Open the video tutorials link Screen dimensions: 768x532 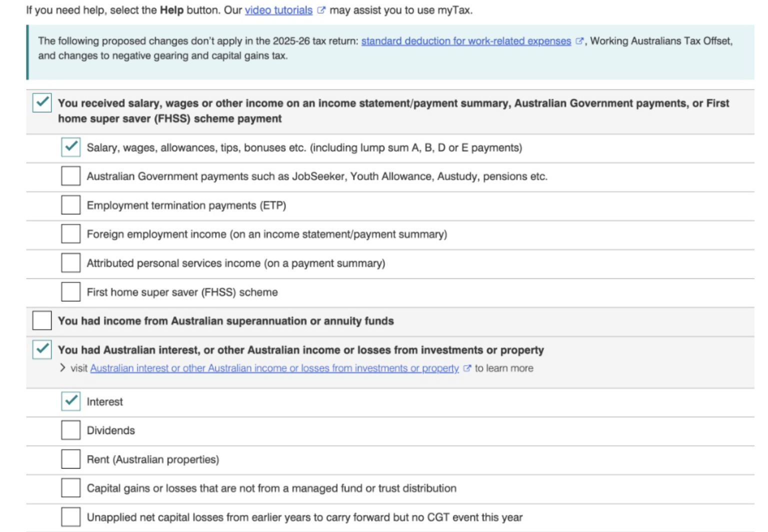click(x=278, y=10)
